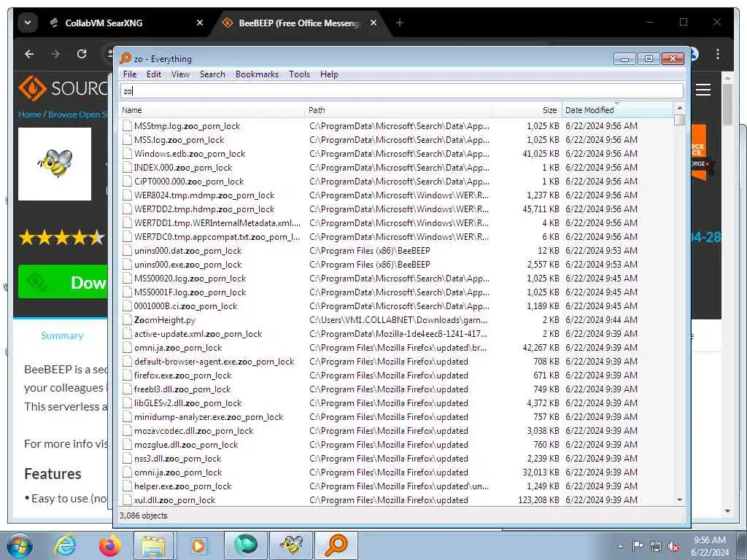Open the Help menu in Everything

click(329, 74)
